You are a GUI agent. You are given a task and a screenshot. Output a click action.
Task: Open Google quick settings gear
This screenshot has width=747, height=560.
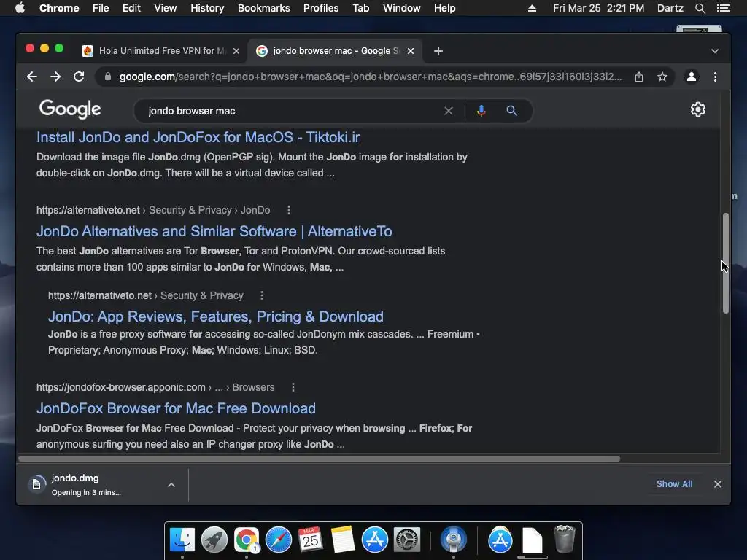(x=698, y=109)
